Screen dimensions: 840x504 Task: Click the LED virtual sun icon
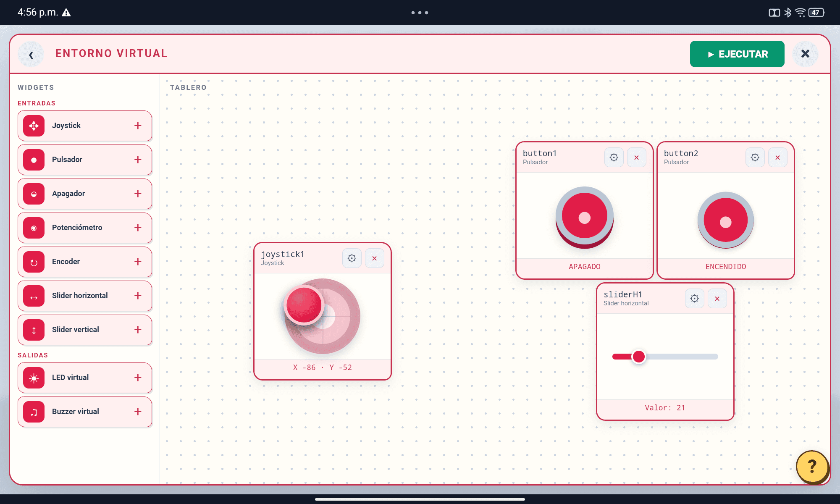[x=34, y=378]
